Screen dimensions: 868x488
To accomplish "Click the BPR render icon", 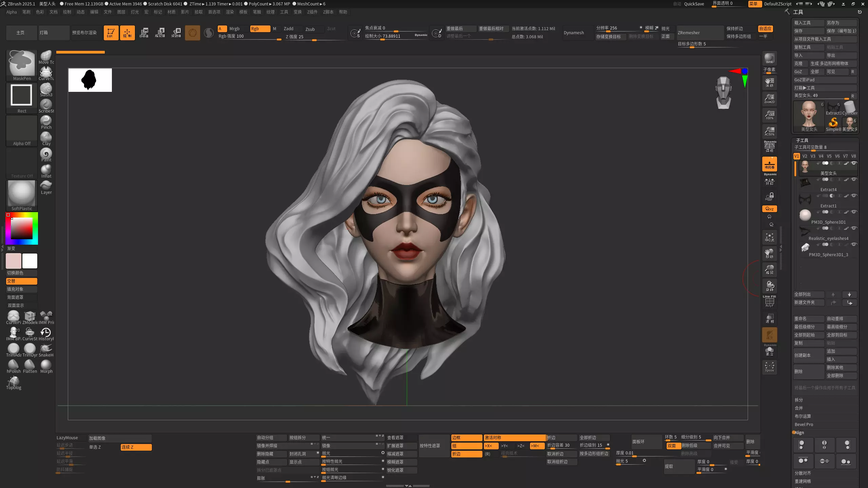I will (769, 58).
